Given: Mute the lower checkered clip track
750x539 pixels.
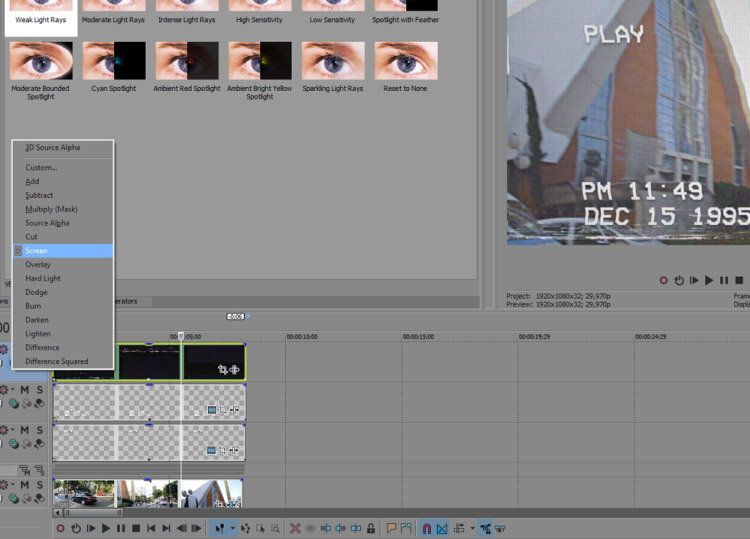Looking at the screenshot, I should tap(24, 430).
